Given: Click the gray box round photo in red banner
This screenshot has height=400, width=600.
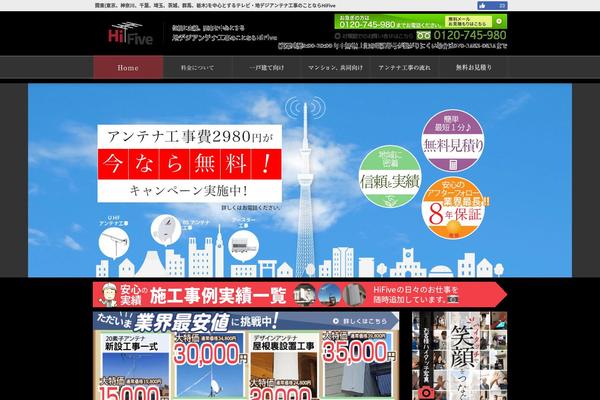Looking at the screenshot, I should pos(354,295).
